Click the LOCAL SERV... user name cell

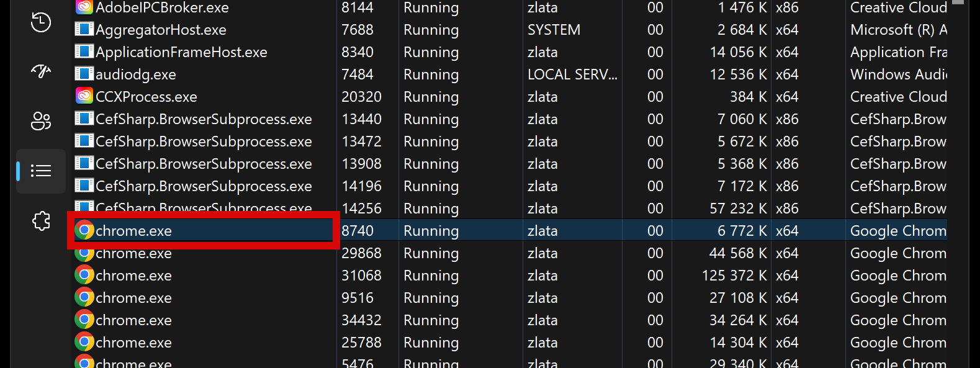tap(572, 74)
